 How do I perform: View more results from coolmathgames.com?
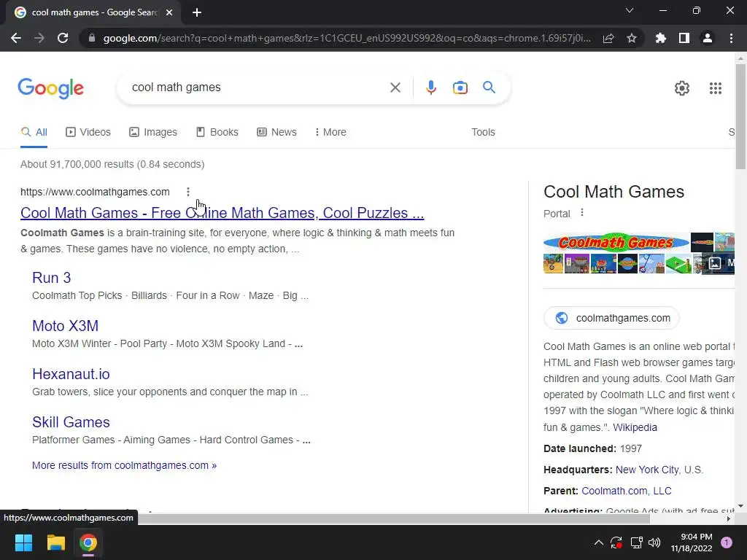click(124, 465)
